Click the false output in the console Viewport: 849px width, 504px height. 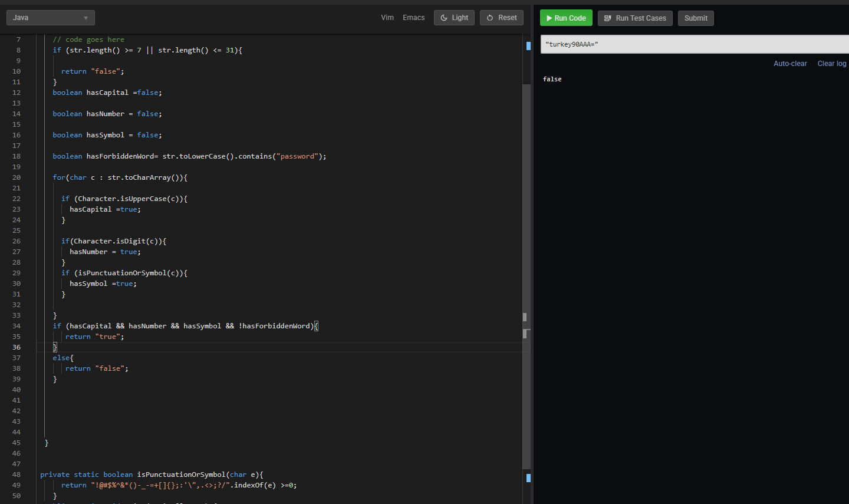tap(552, 78)
